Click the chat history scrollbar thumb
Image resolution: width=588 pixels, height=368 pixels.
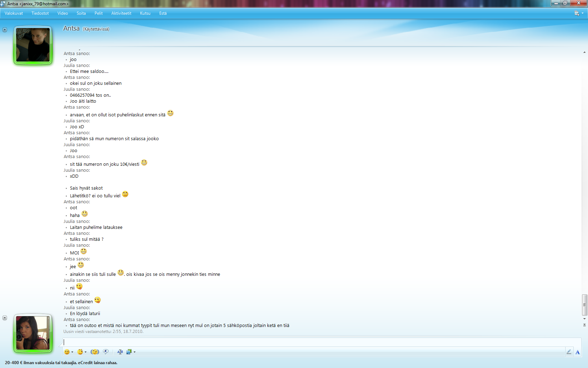(x=584, y=305)
